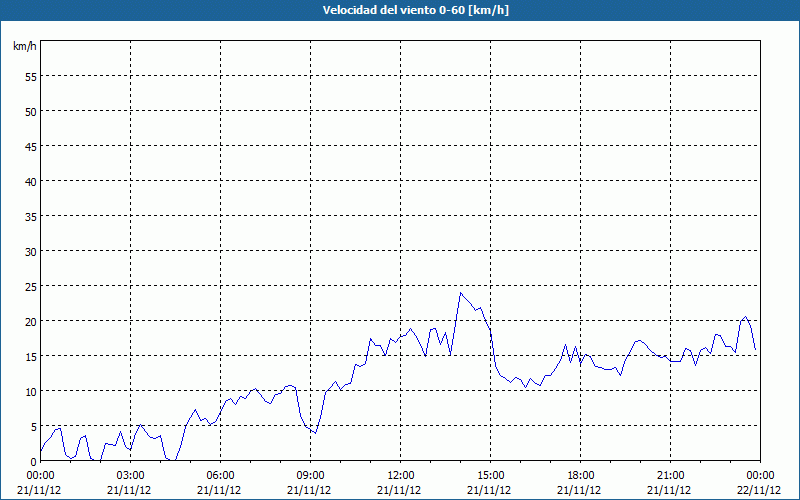This screenshot has height=500, width=800.
Task: Click the y-axis value '15'
Action: pyautogui.click(x=31, y=356)
